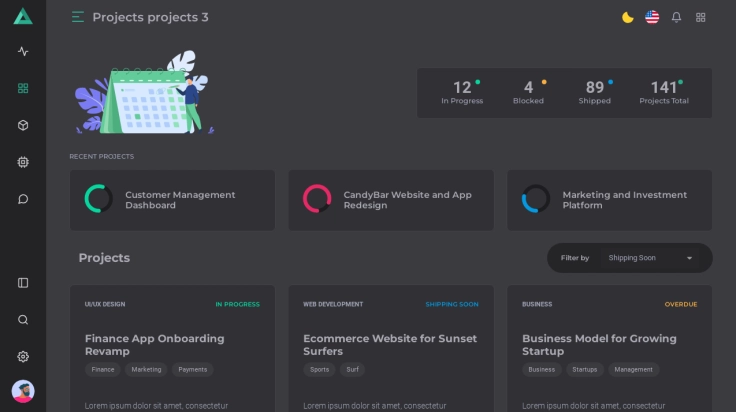Click the Finance tag on Finance App card
This screenshot has height=412, width=736.
pos(103,370)
